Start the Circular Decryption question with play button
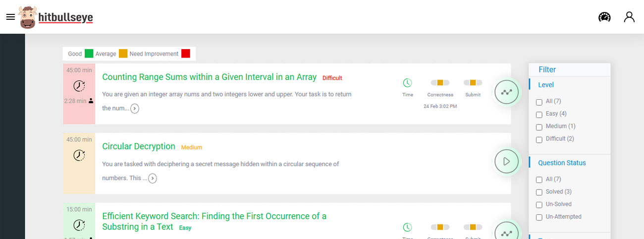The width and height of the screenshot is (644, 239). (506, 161)
